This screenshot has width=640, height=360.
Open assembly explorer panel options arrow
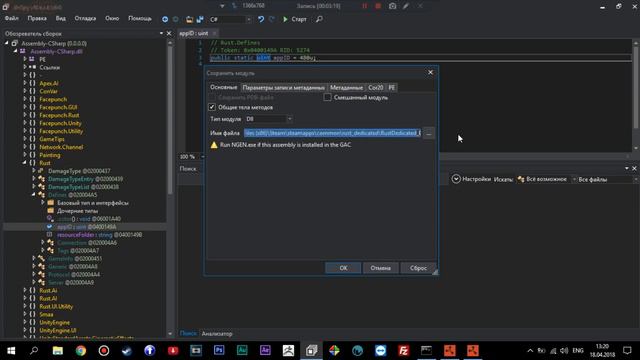161,33
